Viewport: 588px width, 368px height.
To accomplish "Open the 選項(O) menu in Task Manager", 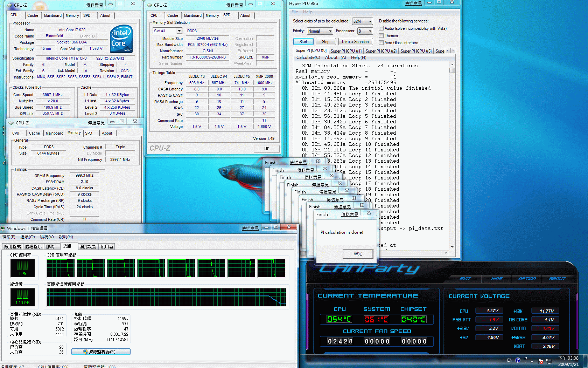I will 28,237.
